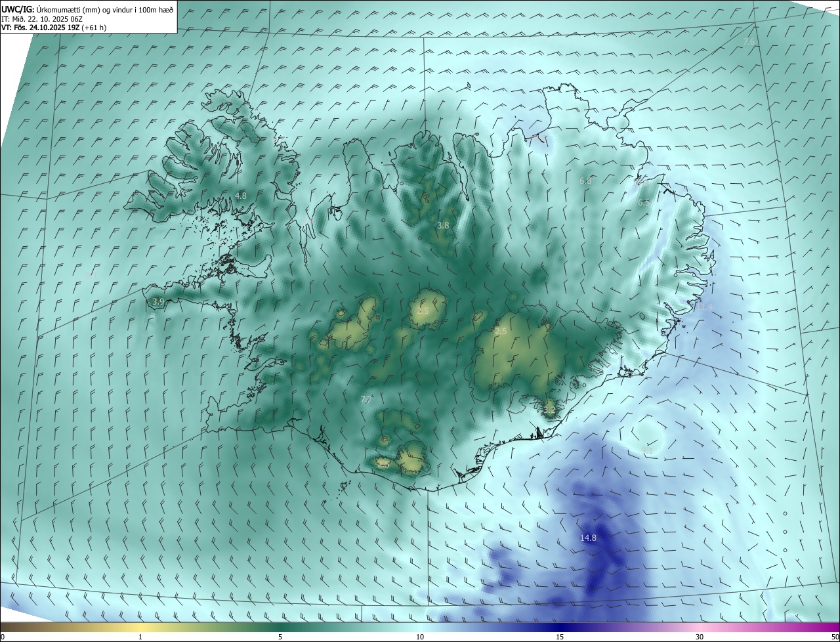840x642 pixels.
Task: Pick the dark navy band of the color scale
Action: [x=560, y=627]
